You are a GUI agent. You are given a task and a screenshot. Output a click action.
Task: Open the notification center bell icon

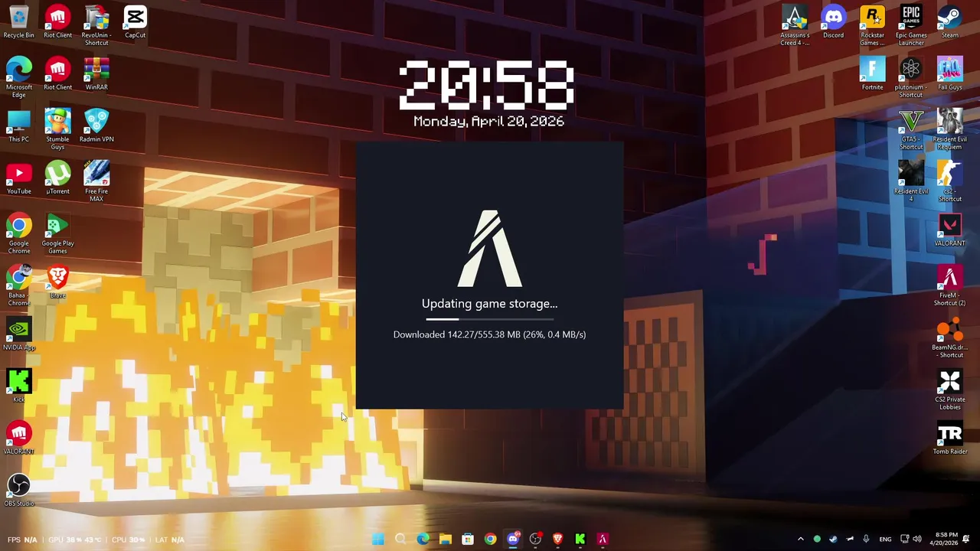(966, 540)
